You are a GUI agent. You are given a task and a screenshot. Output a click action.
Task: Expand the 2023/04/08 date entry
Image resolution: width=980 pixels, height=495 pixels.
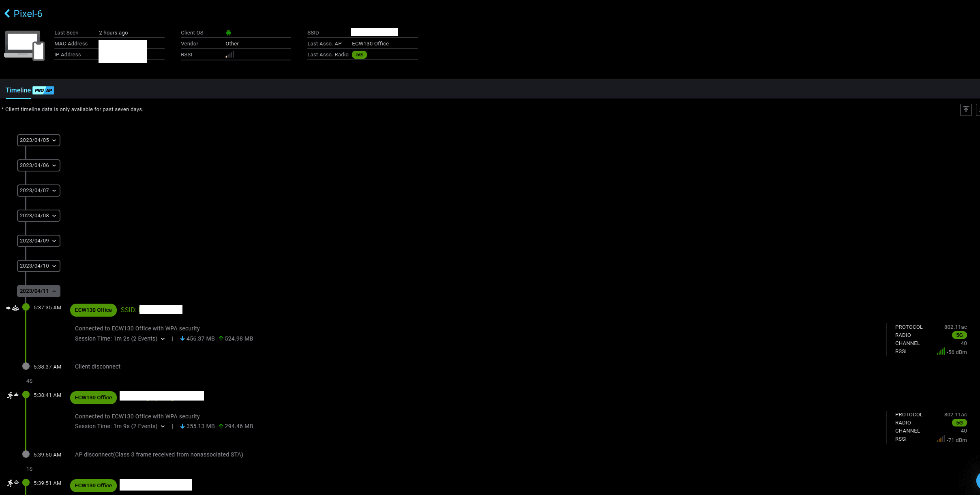coord(39,216)
